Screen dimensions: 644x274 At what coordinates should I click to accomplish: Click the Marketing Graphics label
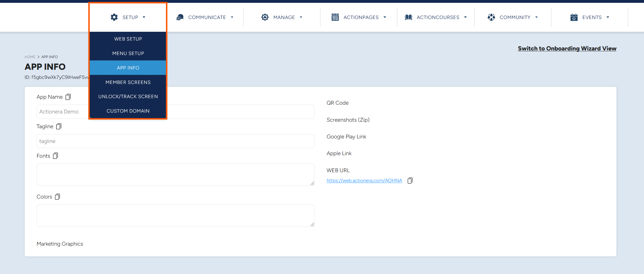click(x=60, y=244)
